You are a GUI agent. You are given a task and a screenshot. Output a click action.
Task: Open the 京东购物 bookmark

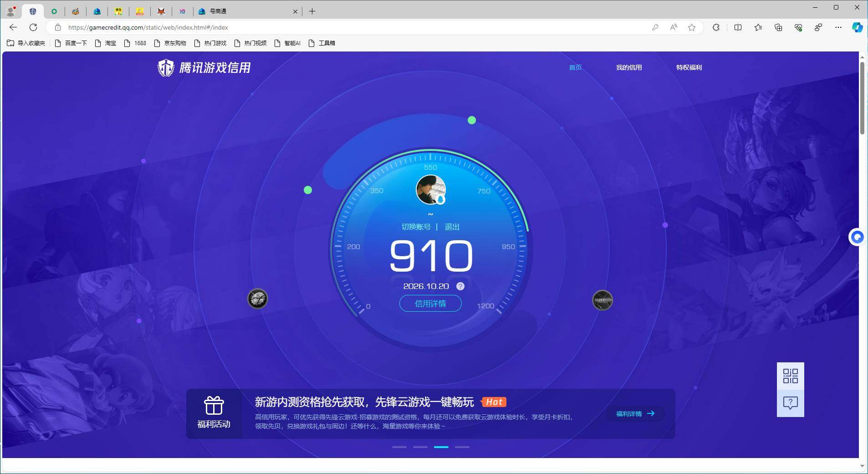[170, 43]
